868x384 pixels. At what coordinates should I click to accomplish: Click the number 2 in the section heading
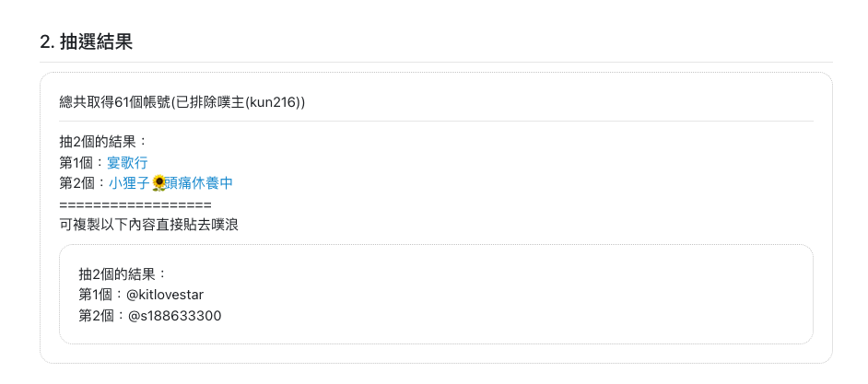click(45, 42)
